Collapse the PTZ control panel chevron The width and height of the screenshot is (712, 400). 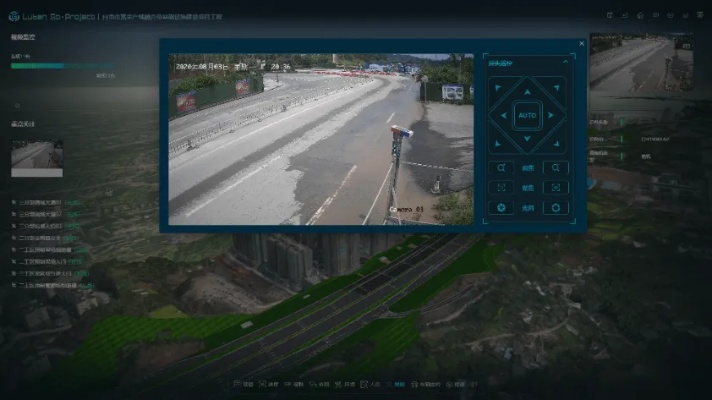(565, 62)
